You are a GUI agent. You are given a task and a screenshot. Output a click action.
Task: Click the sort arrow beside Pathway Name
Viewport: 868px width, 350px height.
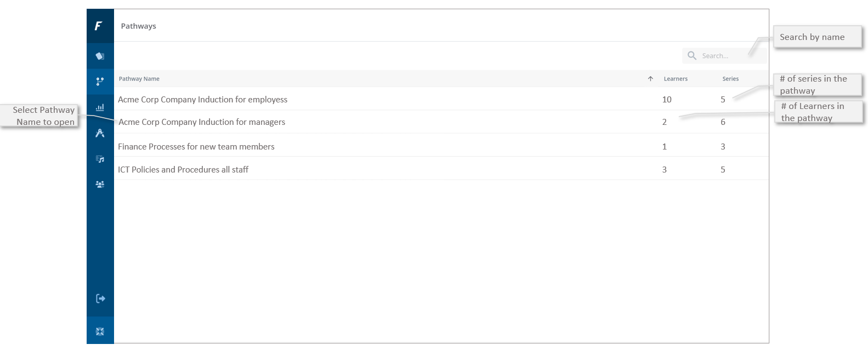[650, 79]
